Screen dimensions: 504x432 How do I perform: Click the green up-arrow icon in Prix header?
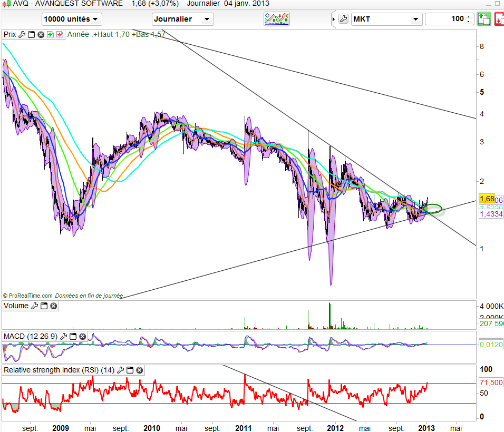(50, 34)
